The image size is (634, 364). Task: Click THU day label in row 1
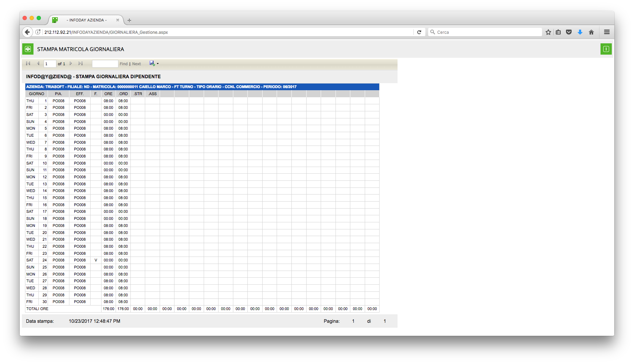tap(30, 101)
